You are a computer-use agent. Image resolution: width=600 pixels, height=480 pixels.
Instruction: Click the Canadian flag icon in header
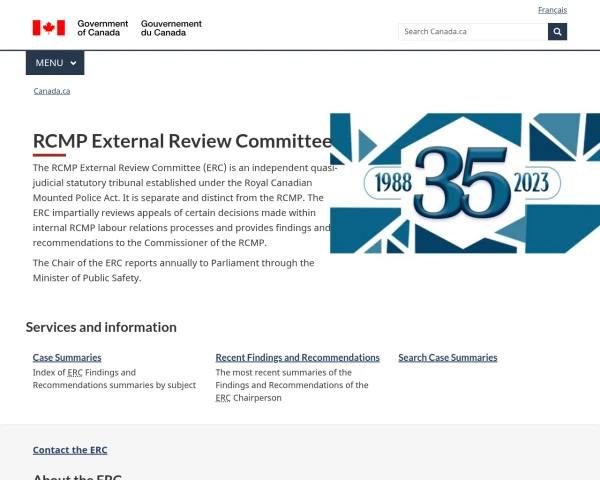(x=48, y=28)
